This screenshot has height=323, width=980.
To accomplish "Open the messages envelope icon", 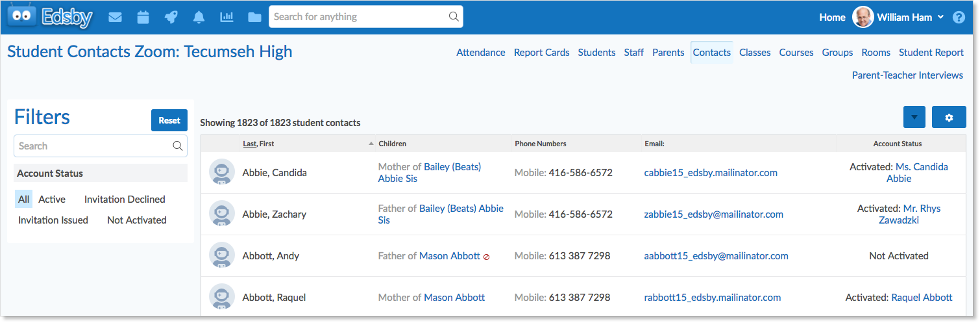I will (x=116, y=18).
